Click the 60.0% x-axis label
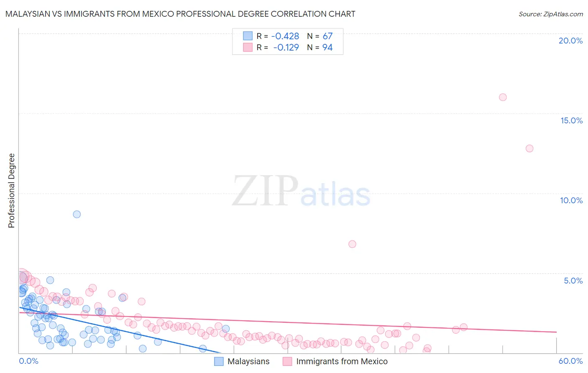 pyautogui.click(x=570, y=361)
